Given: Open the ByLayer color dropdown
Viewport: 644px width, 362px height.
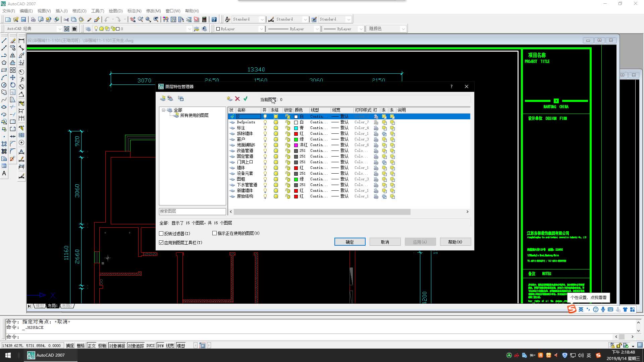Looking at the screenshot, I should click(x=261, y=29).
